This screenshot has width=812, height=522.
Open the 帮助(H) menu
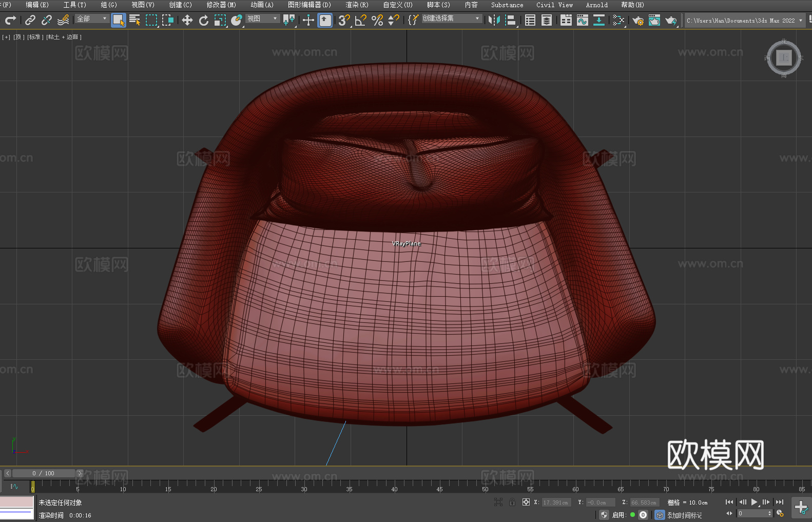pyautogui.click(x=632, y=5)
